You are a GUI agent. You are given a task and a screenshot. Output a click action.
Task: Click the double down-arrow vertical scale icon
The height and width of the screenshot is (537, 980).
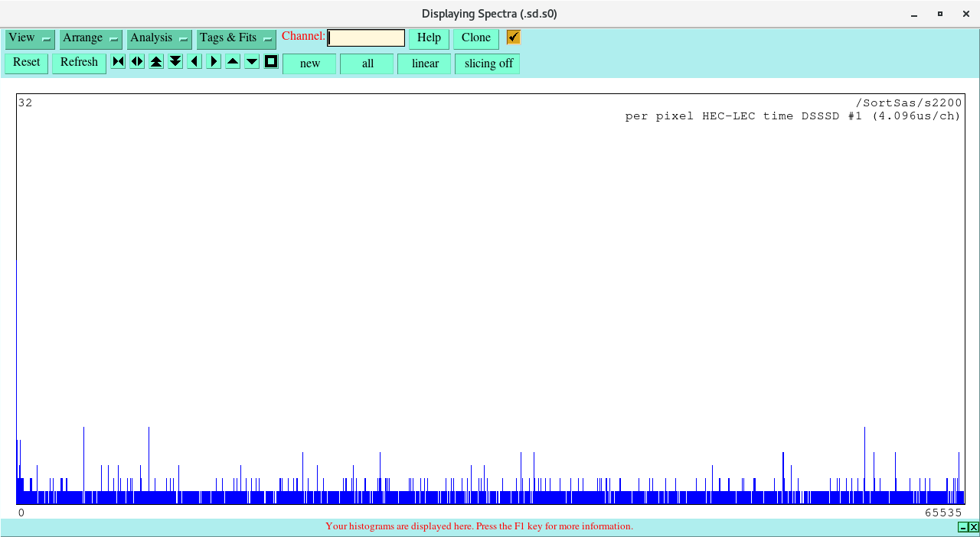tap(175, 62)
